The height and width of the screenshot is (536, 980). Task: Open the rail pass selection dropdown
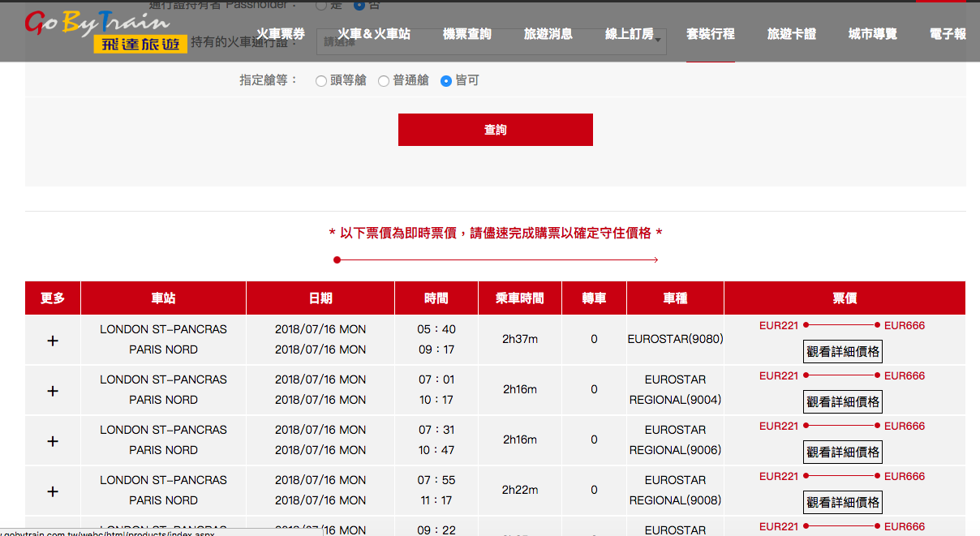point(491,41)
